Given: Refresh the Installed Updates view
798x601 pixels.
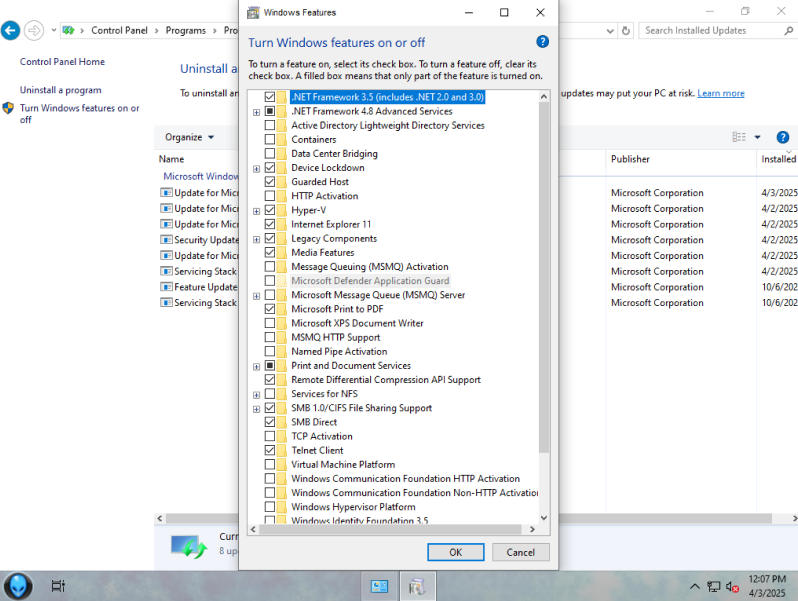Looking at the screenshot, I should [x=626, y=31].
